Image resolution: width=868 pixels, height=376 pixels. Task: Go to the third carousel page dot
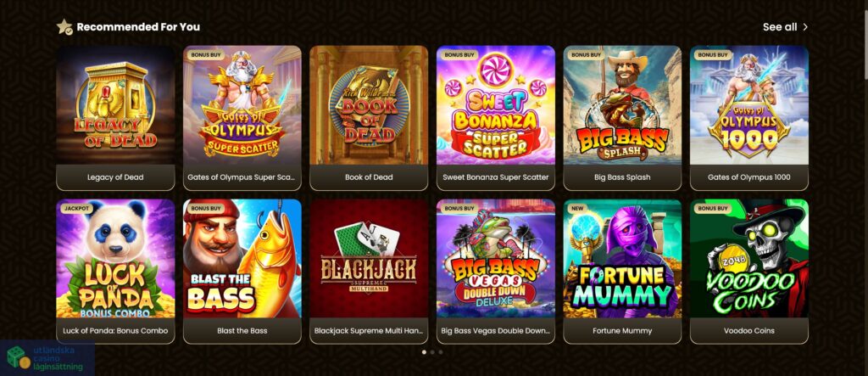tap(441, 351)
